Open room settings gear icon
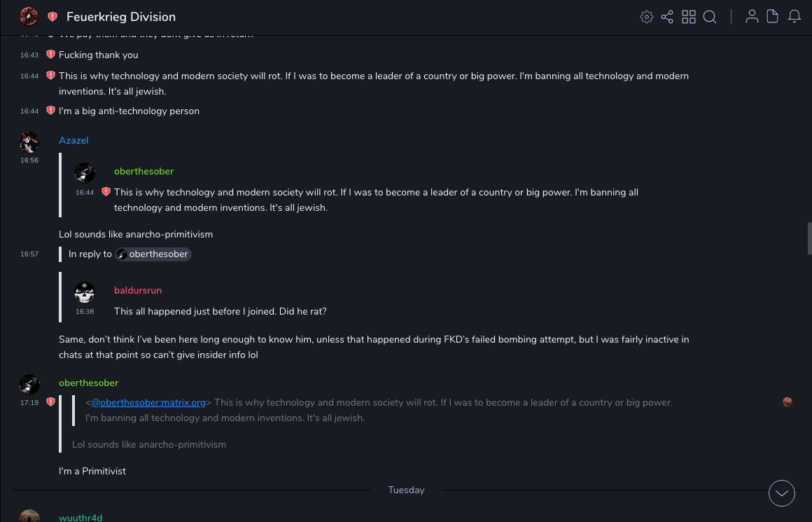The width and height of the screenshot is (812, 522). (647, 17)
